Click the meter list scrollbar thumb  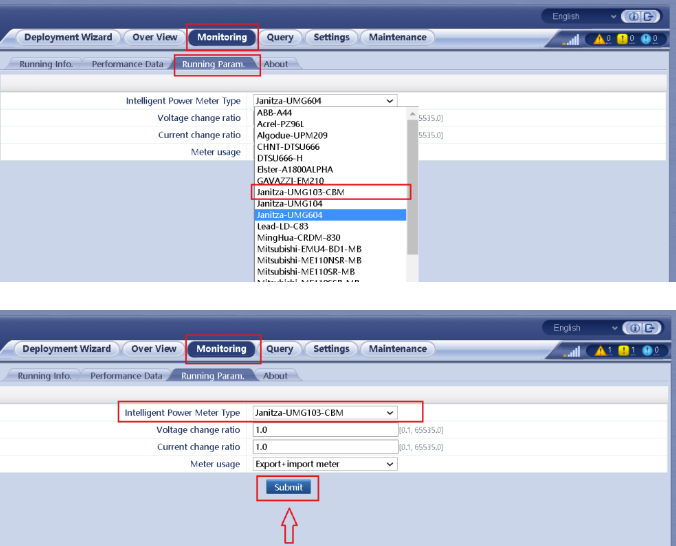click(413, 187)
